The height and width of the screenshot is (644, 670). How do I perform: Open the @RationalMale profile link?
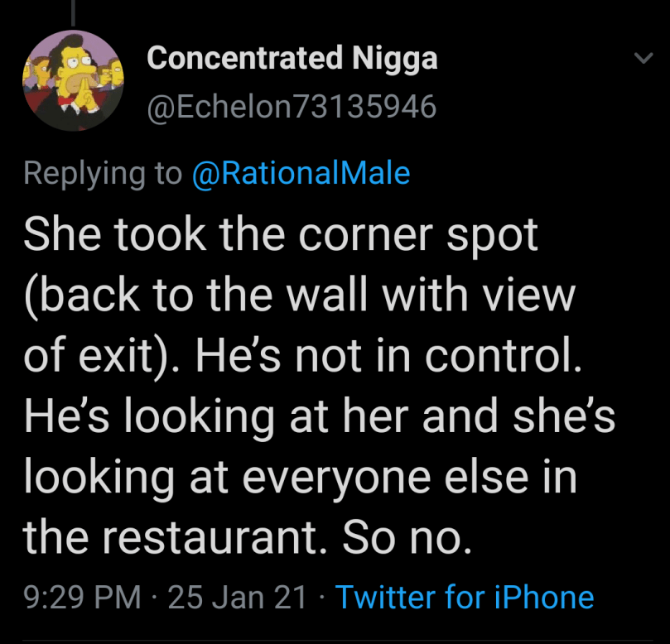point(301,173)
